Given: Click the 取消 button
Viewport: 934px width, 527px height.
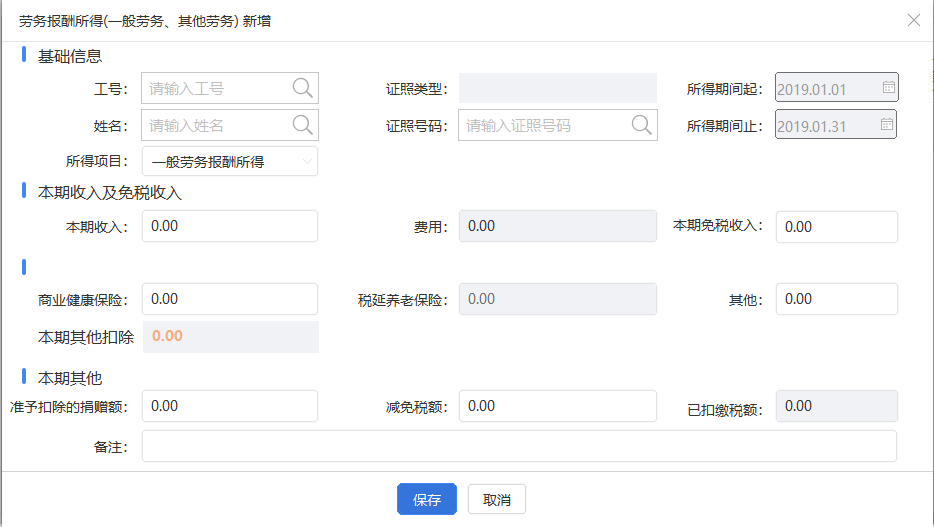Looking at the screenshot, I should 497,499.
